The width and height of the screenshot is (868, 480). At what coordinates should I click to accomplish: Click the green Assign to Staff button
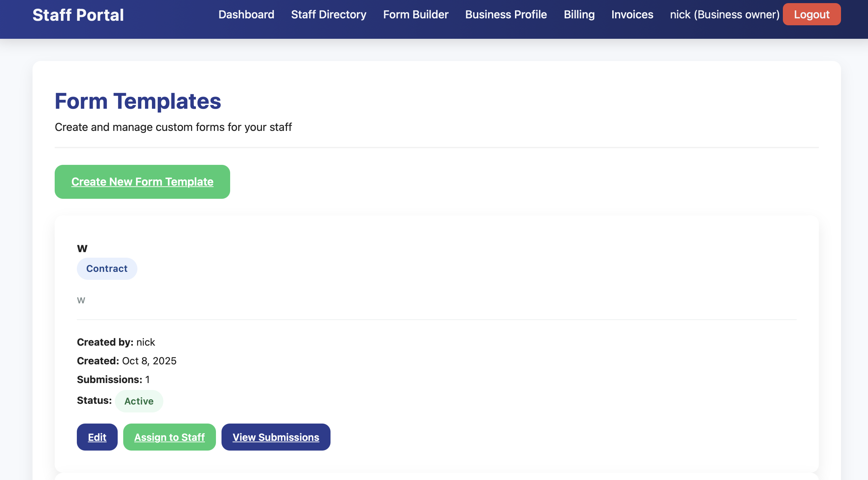tap(169, 437)
